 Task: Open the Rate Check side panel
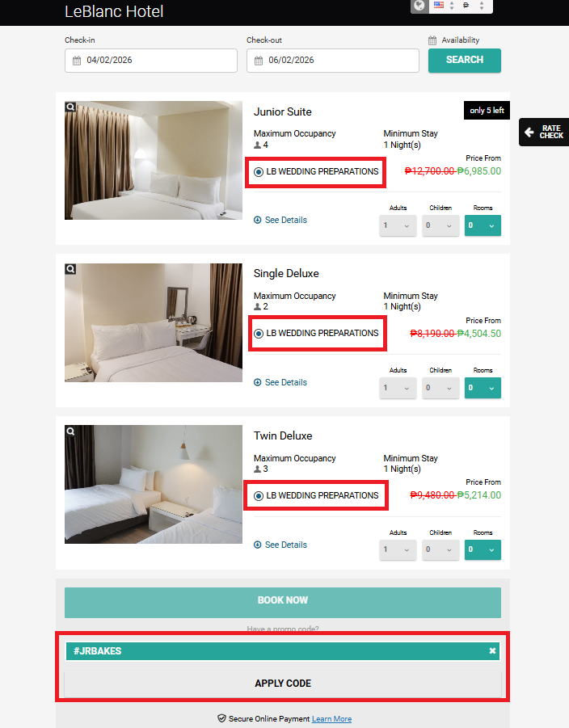tap(544, 132)
